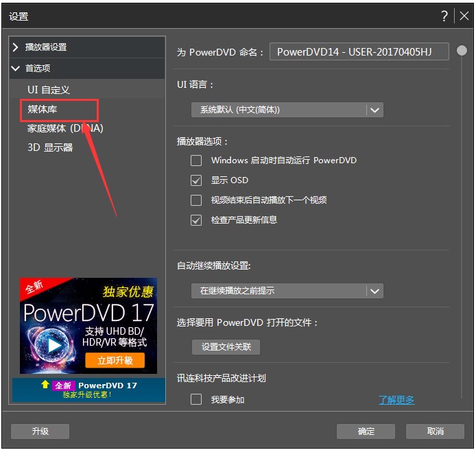Image resolution: width=476 pixels, height=450 pixels.
Task: Click 立即升級 in the ad
Action: pyautogui.click(x=115, y=360)
